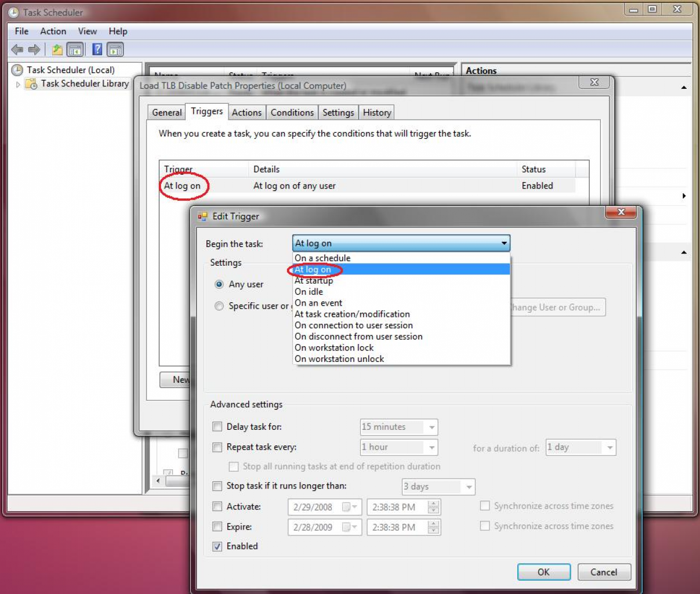This screenshot has height=594, width=700.
Task: Enable the Delay task for checkbox
Action: (217, 427)
